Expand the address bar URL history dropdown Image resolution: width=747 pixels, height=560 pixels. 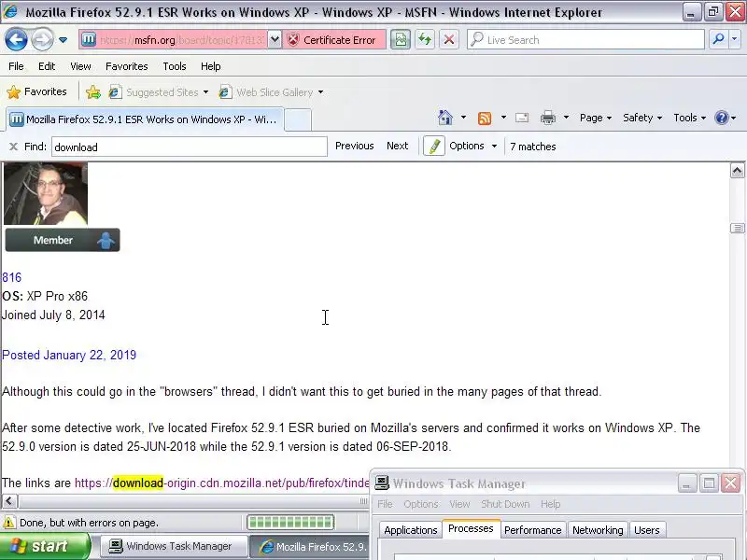tap(275, 40)
